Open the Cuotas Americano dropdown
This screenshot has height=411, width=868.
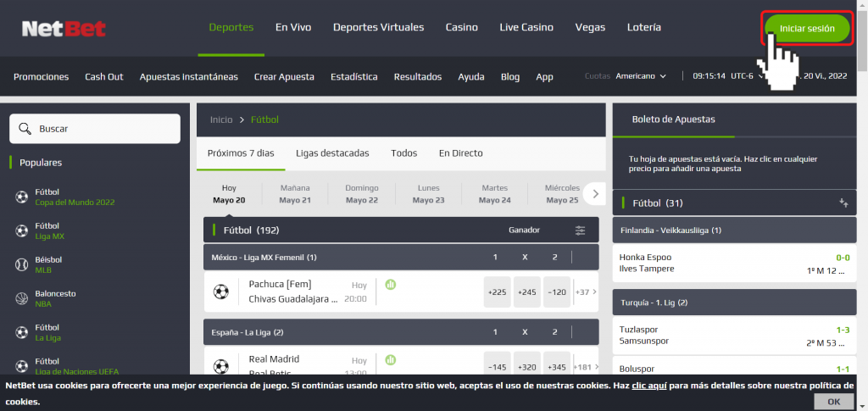pos(641,76)
